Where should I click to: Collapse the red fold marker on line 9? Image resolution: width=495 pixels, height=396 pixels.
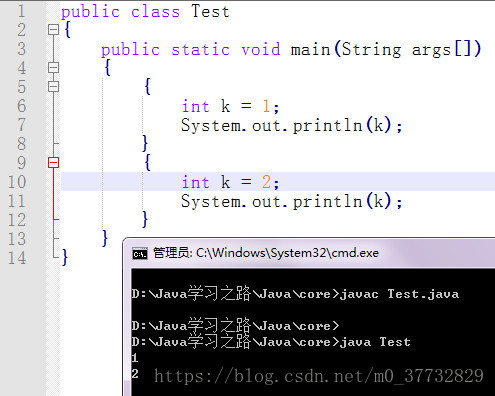(x=53, y=163)
